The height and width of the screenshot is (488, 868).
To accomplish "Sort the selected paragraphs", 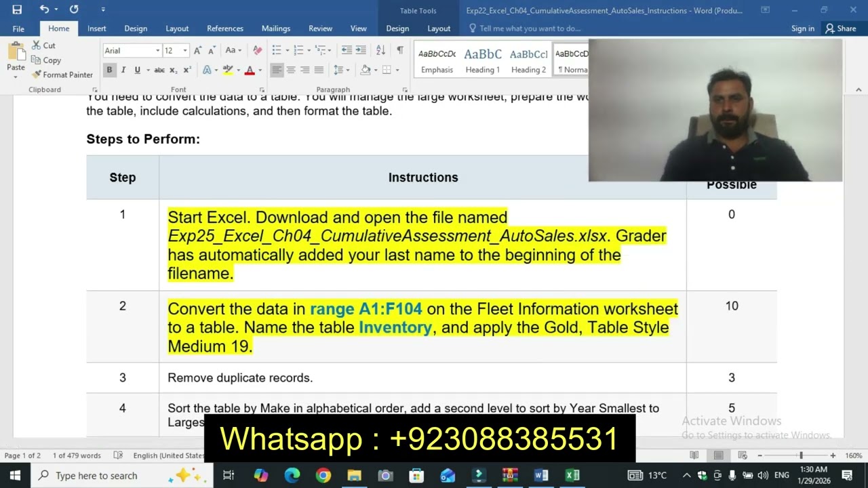I will pyautogui.click(x=380, y=50).
